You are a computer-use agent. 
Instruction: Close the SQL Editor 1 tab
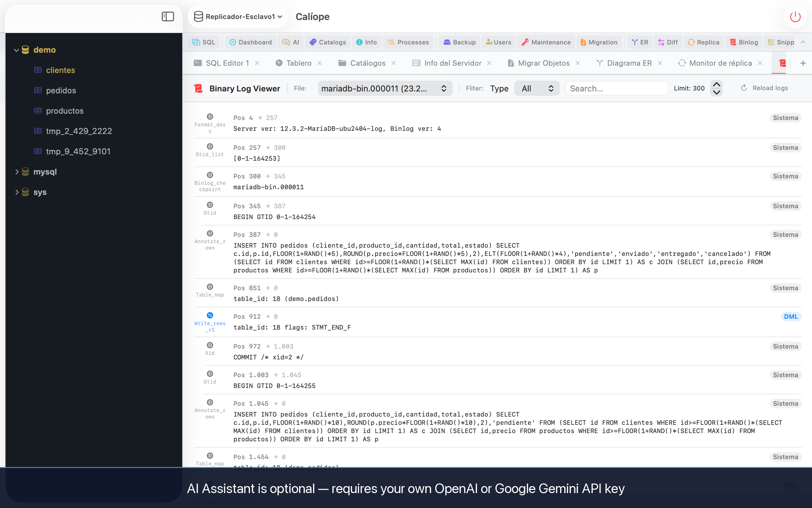point(257,63)
